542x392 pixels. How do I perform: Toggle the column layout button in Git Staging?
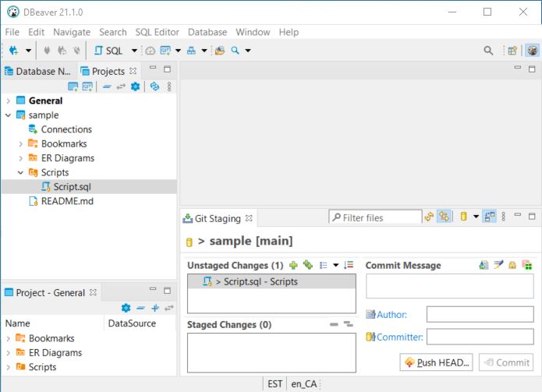490,217
